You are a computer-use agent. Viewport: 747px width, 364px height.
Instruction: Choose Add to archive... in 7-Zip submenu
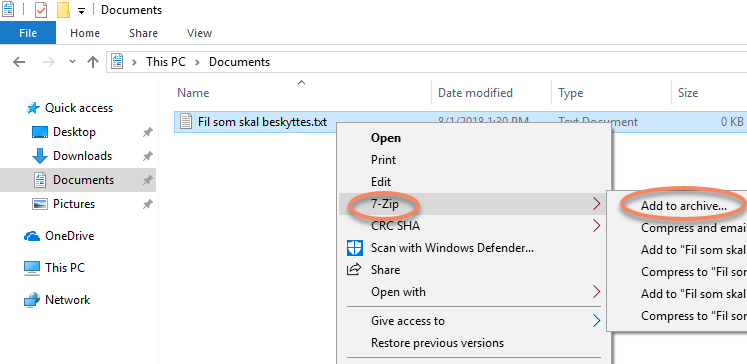pos(683,206)
